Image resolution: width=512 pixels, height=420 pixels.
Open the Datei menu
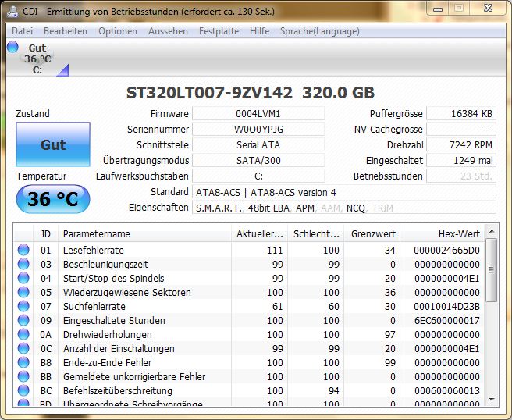click(x=22, y=31)
